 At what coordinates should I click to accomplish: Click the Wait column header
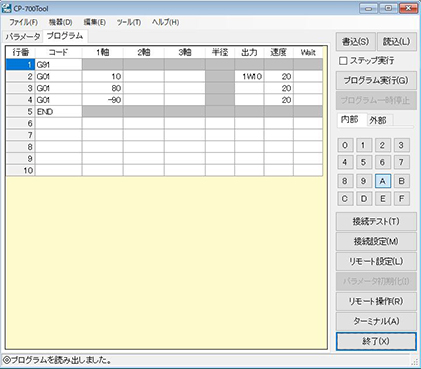(308, 52)
